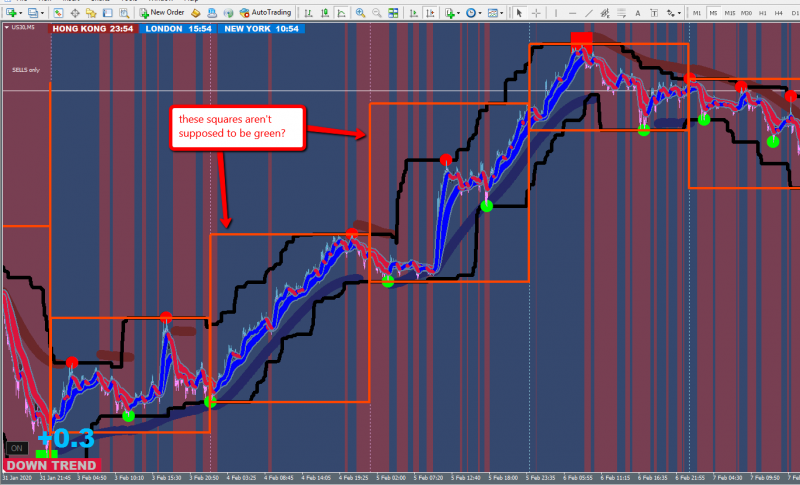Click the 6 Feb 11:15 time label

click(615, 478)
